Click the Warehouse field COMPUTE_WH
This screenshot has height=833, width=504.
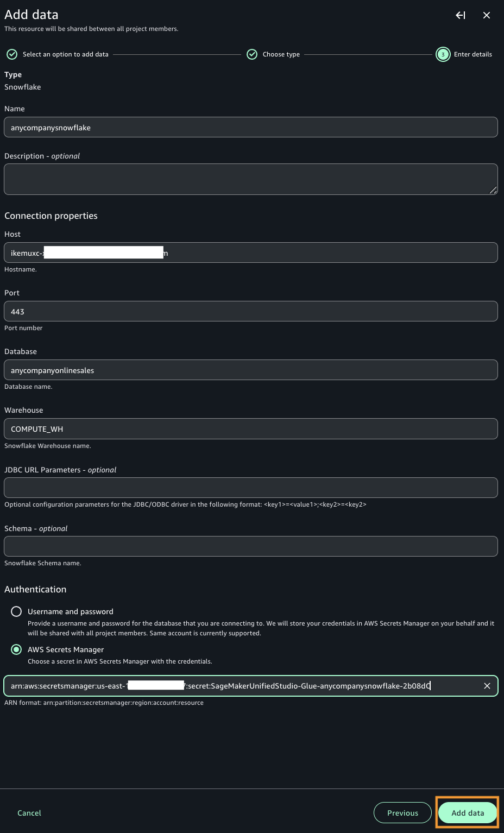click(x=251, y=429)
